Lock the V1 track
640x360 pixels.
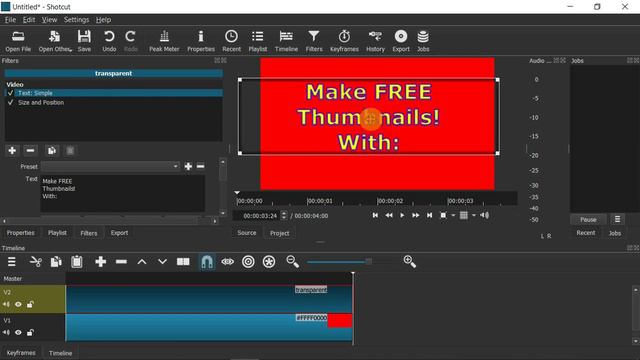[x=30, y=333]
